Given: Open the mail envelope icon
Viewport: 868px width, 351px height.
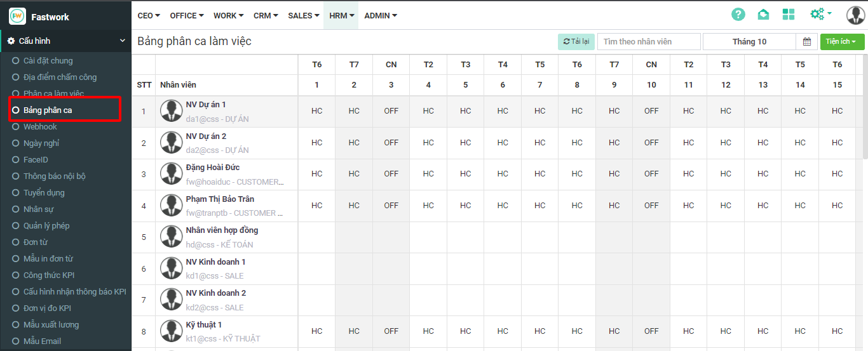Looking at the screenshot, I should coord(763,15).
